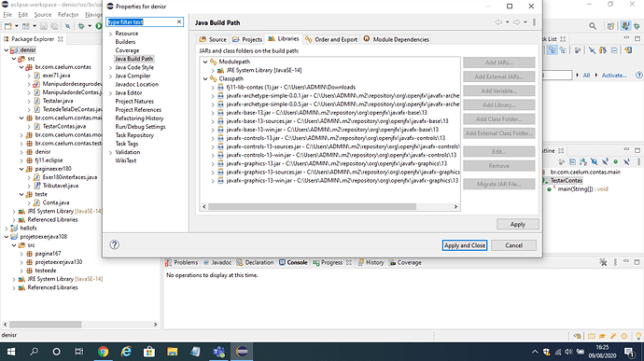Open Windows Start menu

pyautogui.click(x=11, y=352)
